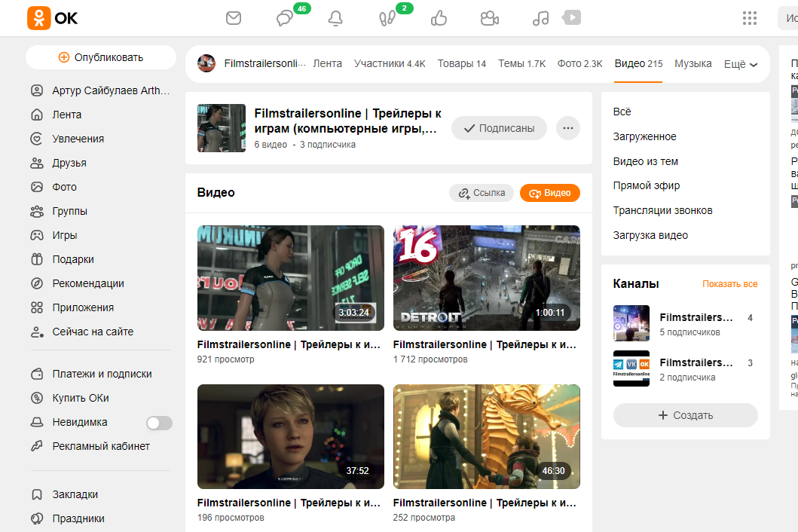The width and height of the screenshot is (798, 532).
Task: Open profile Артур Сайбулаев in sidebar
Action: [101, 90]
